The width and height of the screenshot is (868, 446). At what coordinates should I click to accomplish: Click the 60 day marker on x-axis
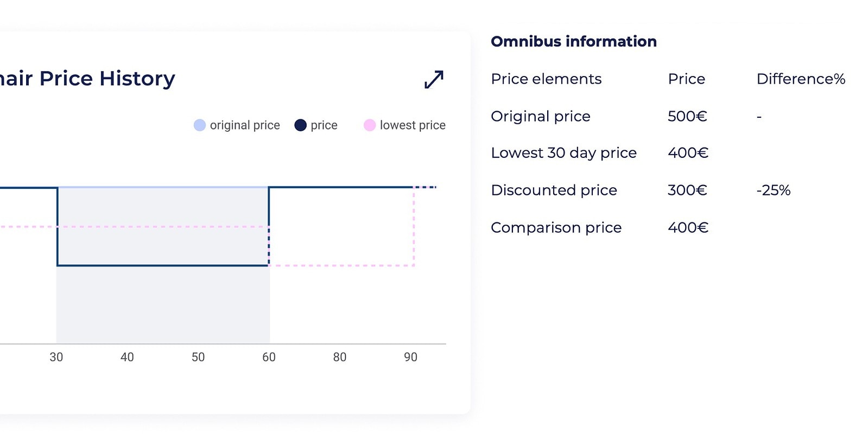point(269,357)
